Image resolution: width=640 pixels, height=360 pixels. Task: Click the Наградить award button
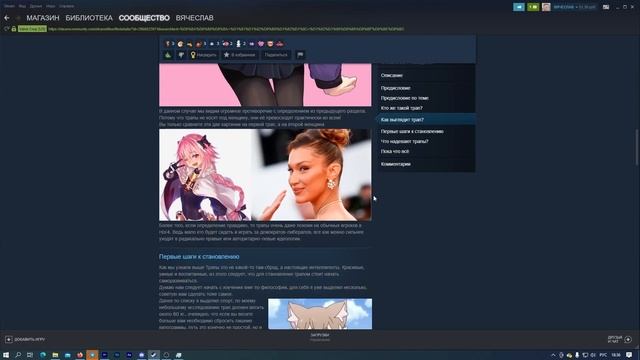pos(203,55)
